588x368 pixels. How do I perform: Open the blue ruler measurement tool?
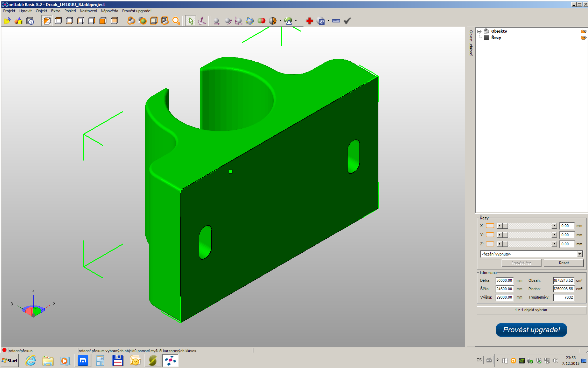tap(336, 21)
